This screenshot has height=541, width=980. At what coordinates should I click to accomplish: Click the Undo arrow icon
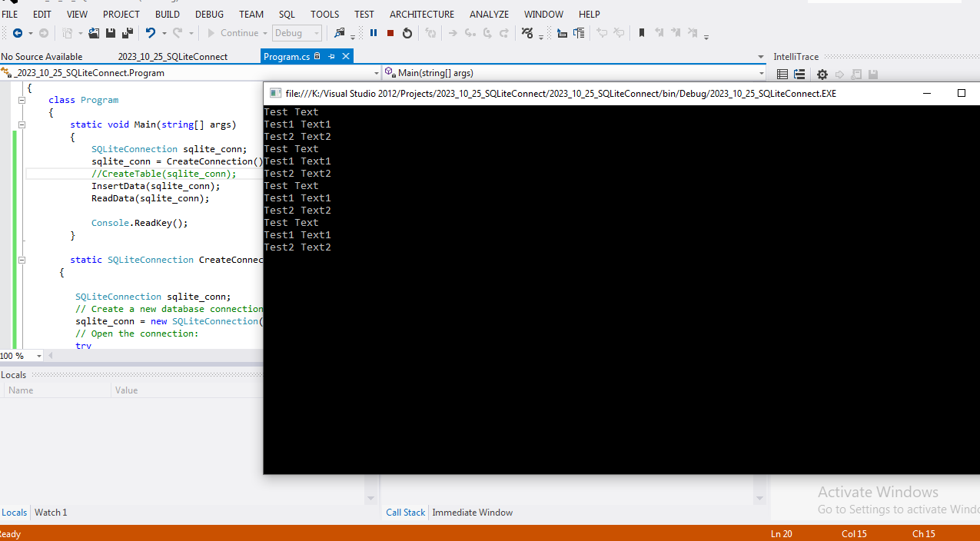tap(151, 33)
